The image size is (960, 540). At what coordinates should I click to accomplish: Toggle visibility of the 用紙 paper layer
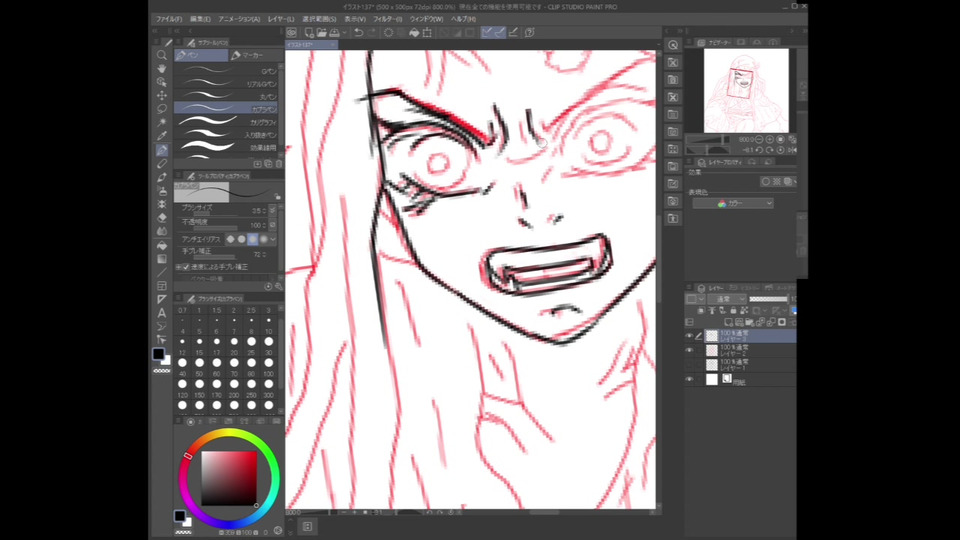click(689, 380)
